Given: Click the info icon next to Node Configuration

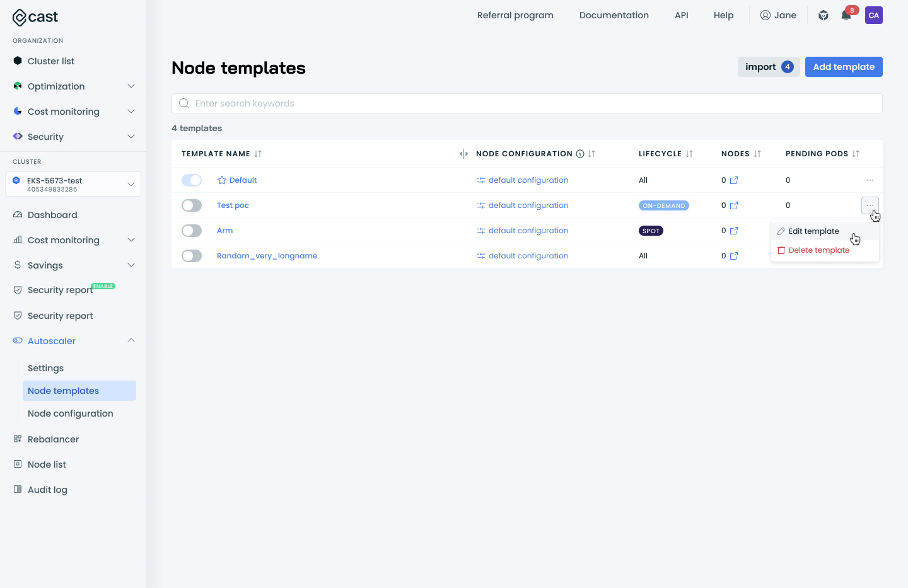Looking at the screenshot, I should 580,154.
